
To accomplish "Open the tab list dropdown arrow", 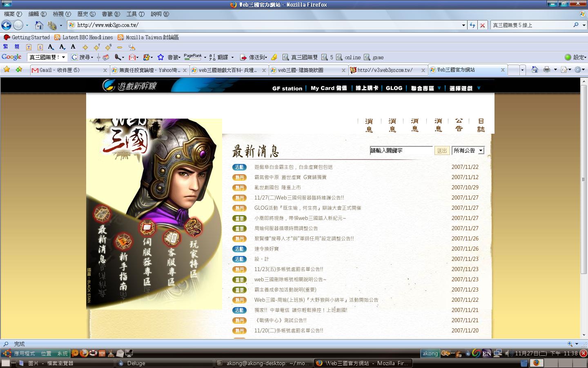I will [x=522, y=70].
